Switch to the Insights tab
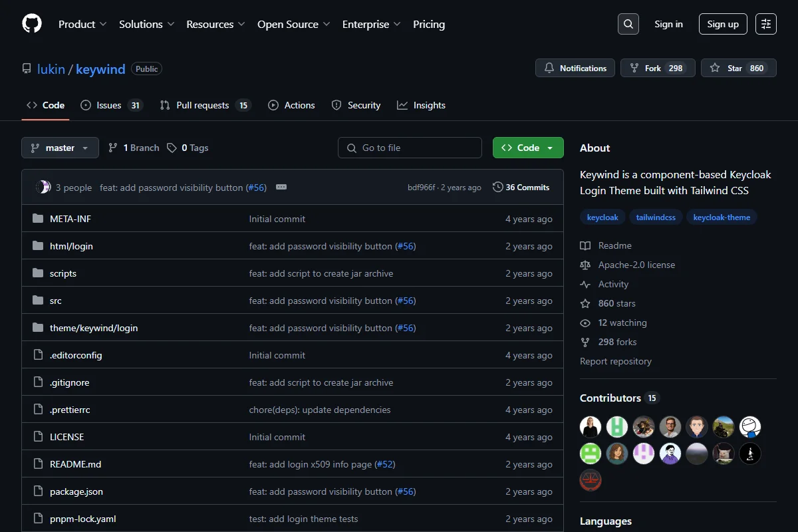The height and width of the screenshot is (532, 798). click(x=421, y=105)
